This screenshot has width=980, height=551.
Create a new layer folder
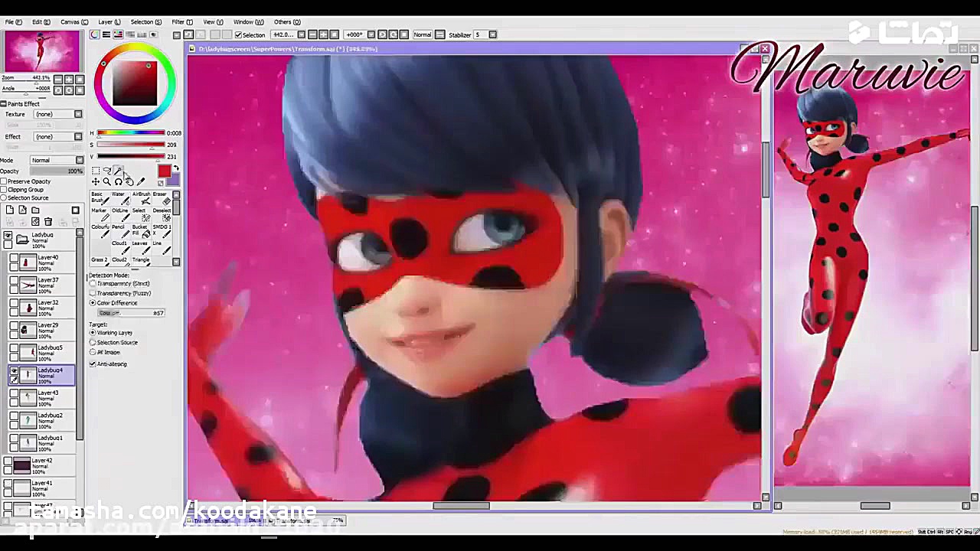click(35, 210)
